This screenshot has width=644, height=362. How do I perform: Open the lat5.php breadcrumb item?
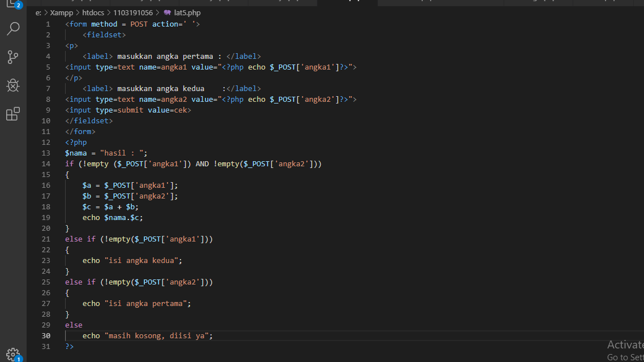(x=187, y=12)
